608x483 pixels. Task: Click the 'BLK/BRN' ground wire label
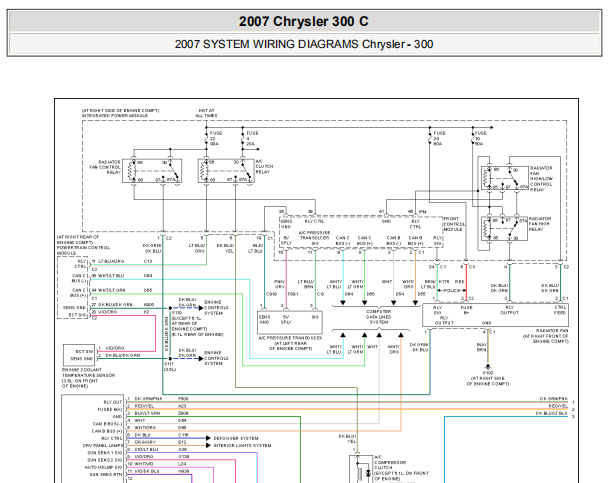point(481,347)
